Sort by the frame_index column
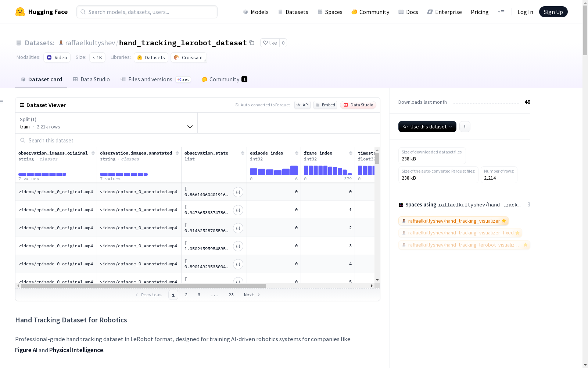588x368 pixels. click(351, 153)
